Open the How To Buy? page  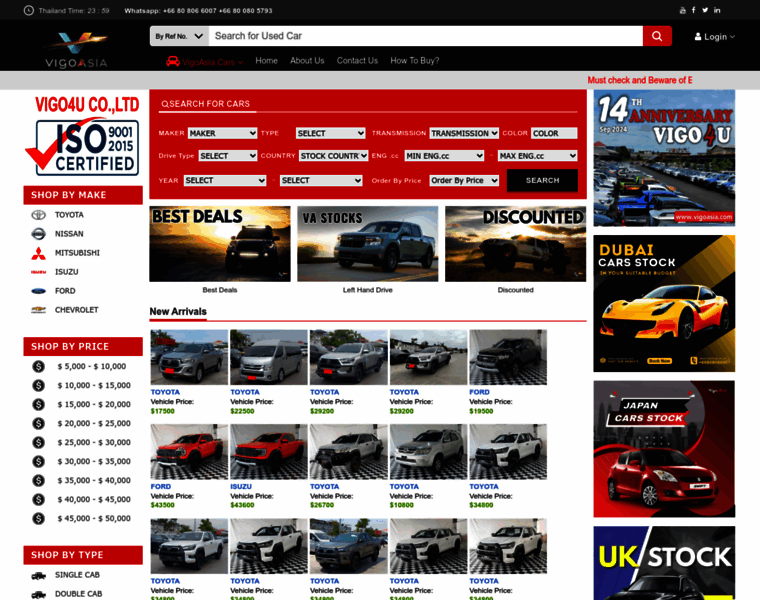pos(415,61)
